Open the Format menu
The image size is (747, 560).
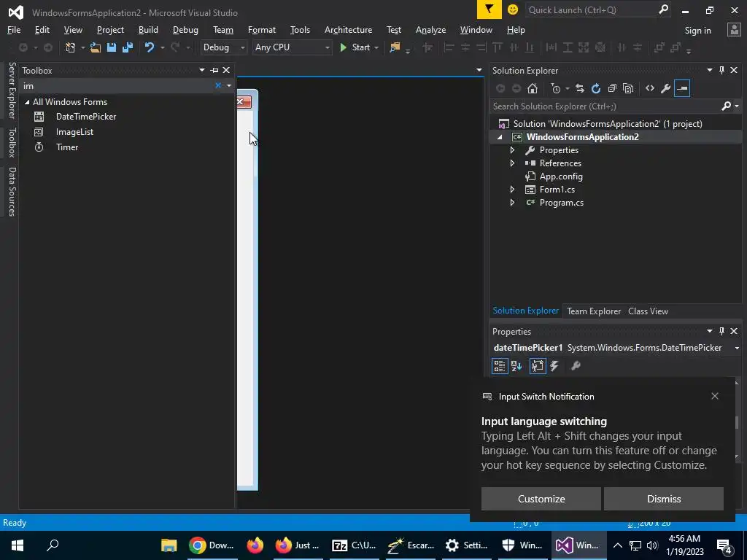click(x=262, y=30)
